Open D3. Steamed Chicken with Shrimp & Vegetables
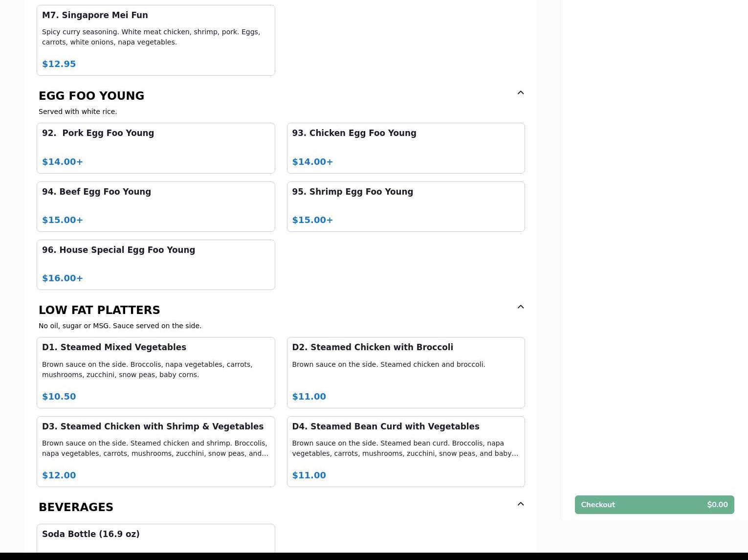The image size is (748, 560). (155, 451)
